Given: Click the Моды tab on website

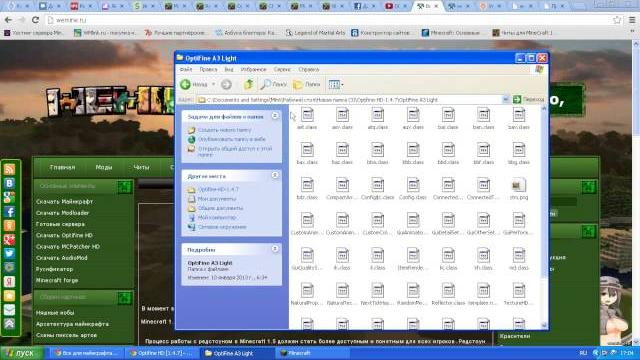Looking at the screenshot, I should [x=104, y=167].
